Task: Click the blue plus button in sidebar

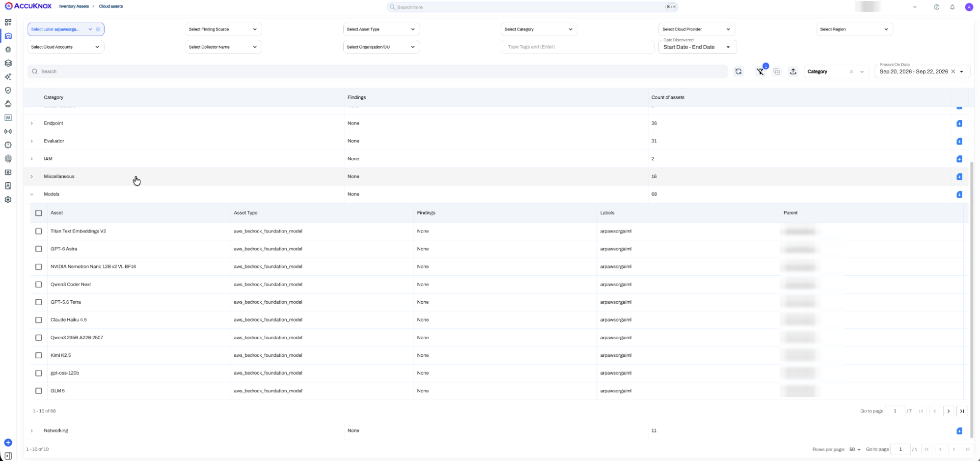Action: (8, 443)
